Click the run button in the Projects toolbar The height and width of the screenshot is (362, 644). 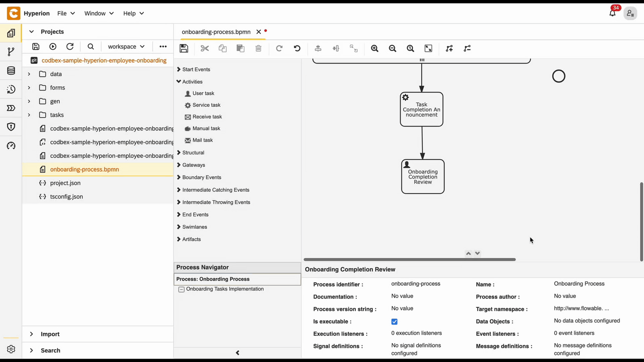pyautogui.click(x=53, y=47)
